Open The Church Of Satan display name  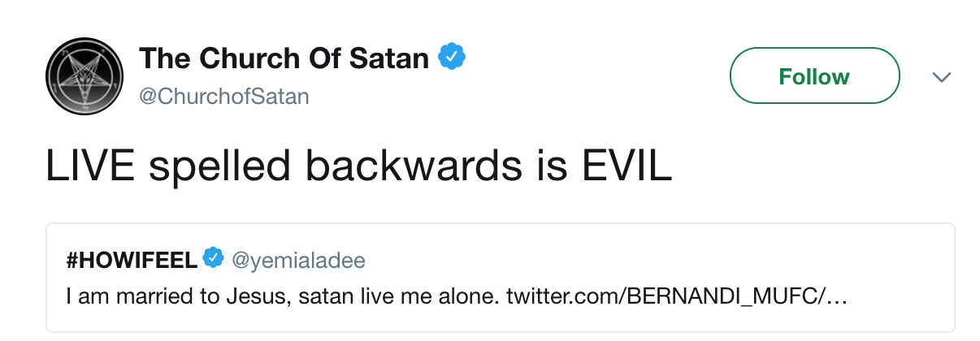pos(284,58)
